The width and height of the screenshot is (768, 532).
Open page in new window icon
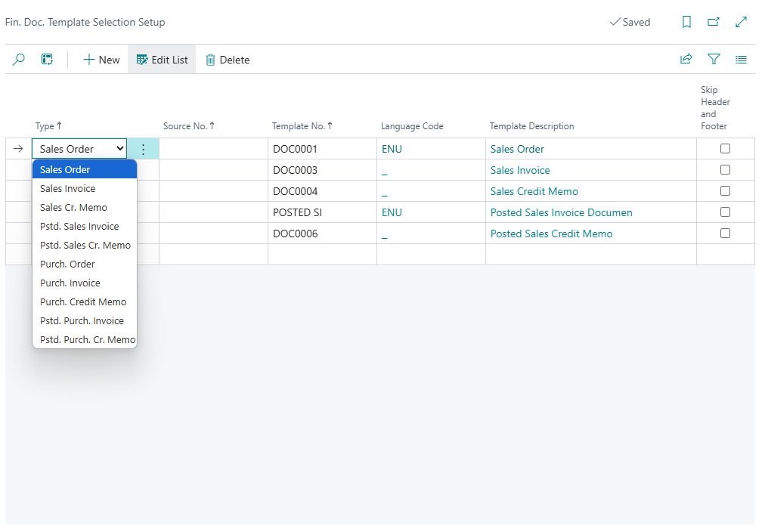click(714, 22)
